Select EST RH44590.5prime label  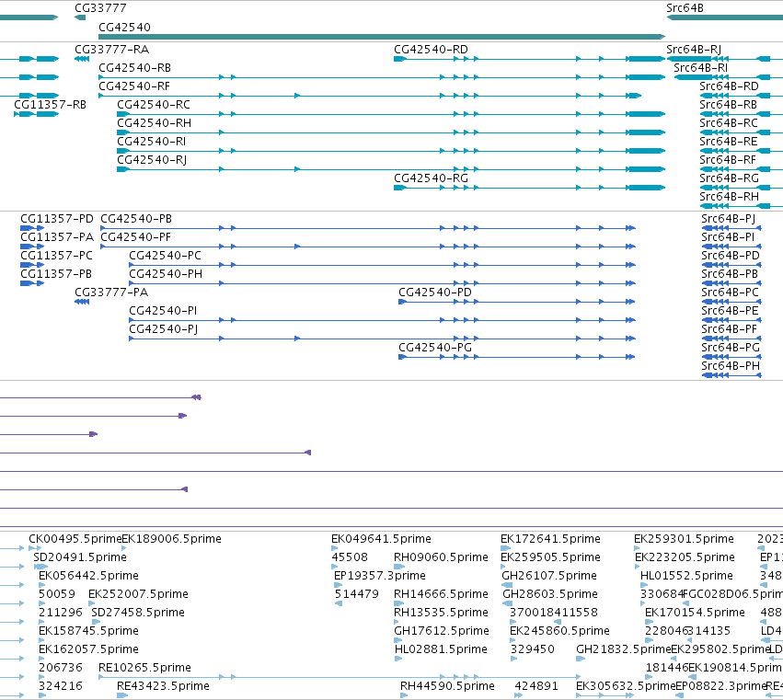click(447, 686)
